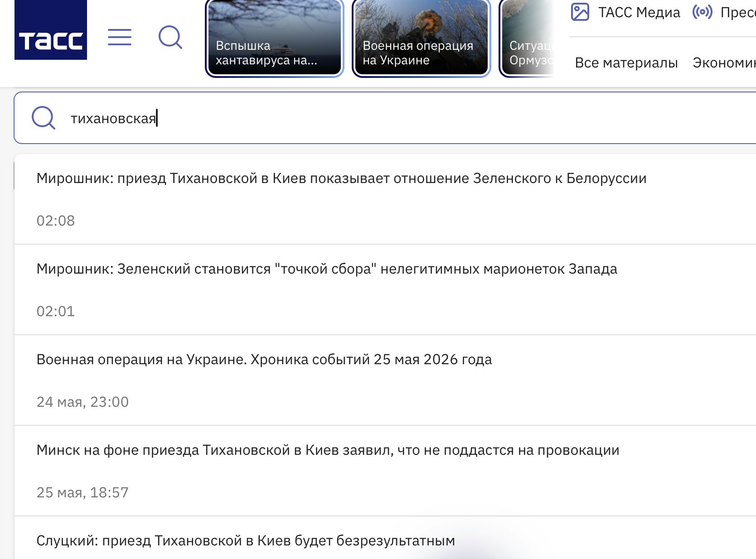Open ТАСС Медиа link
Screen dimensions: 756x559
click(x=639, y=13)
